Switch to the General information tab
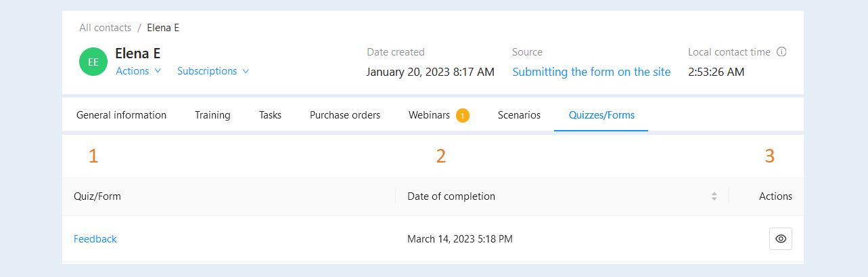Viewport: 868px width, 277px height. pyautogui.click(x=121, y=115)
